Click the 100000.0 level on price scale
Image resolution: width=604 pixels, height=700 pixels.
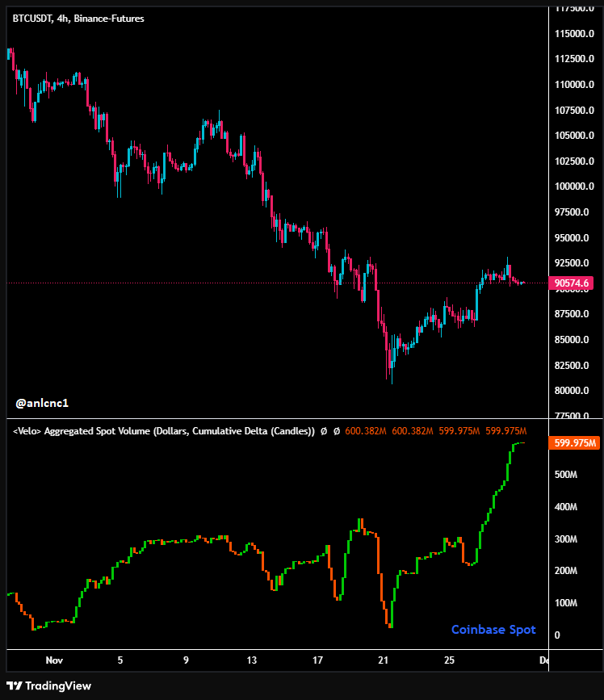pos(574,187)
